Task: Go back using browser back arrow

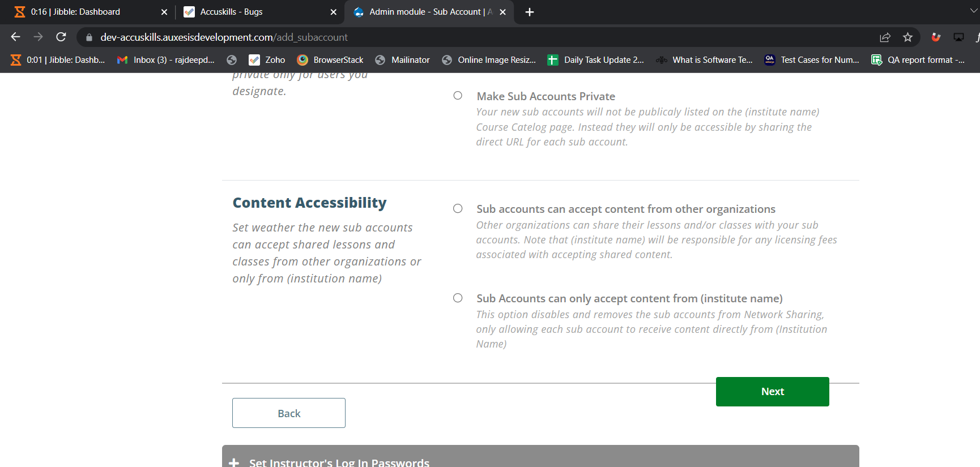Action: coord(15,37)
